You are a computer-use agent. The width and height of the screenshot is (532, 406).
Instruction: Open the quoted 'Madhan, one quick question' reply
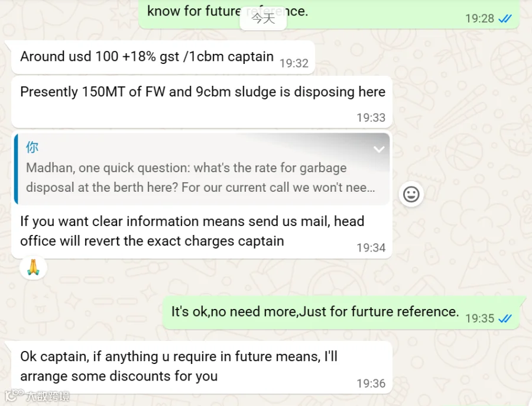pyautogui.click(x=202, y=169)
